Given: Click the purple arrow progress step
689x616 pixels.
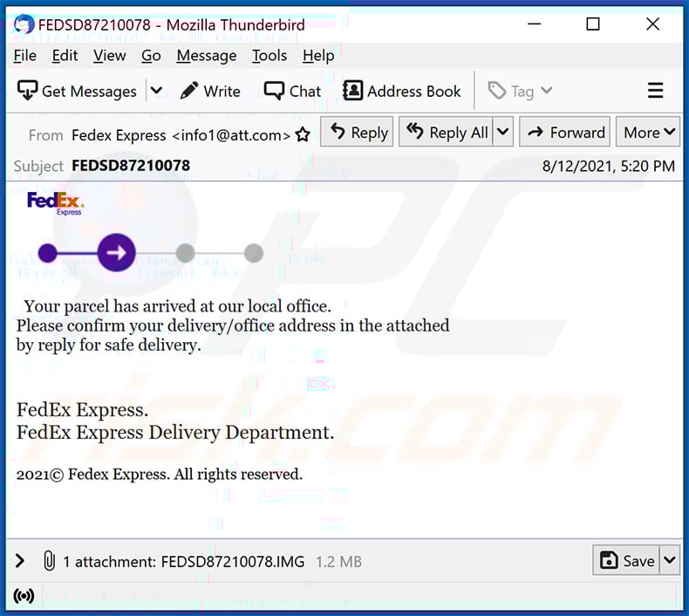Looking at the screenshot, I should click(117, 252).
